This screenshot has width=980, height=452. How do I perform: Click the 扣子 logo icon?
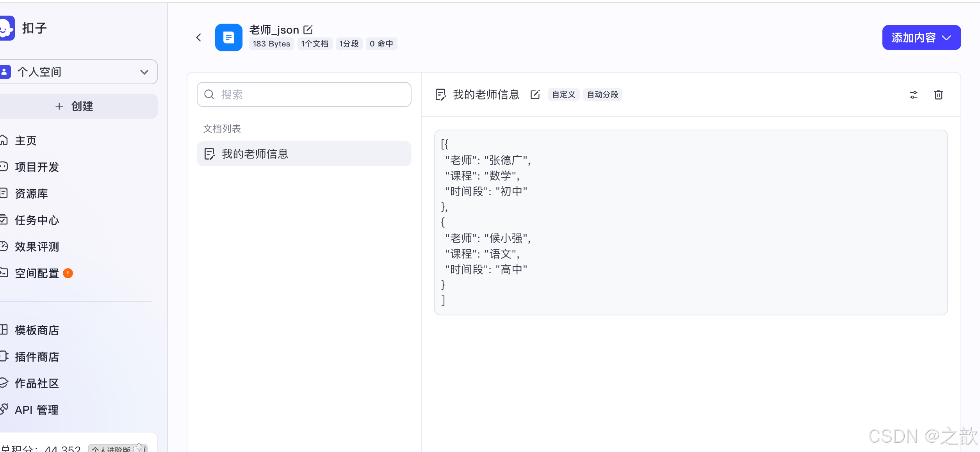coord(7,28)
